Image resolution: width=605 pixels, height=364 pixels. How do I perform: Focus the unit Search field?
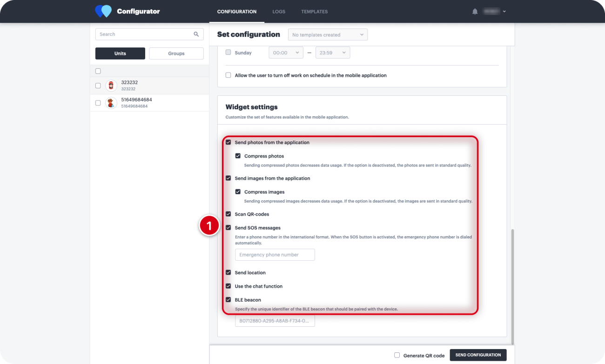pyautogui.click(x=149, y=34)
